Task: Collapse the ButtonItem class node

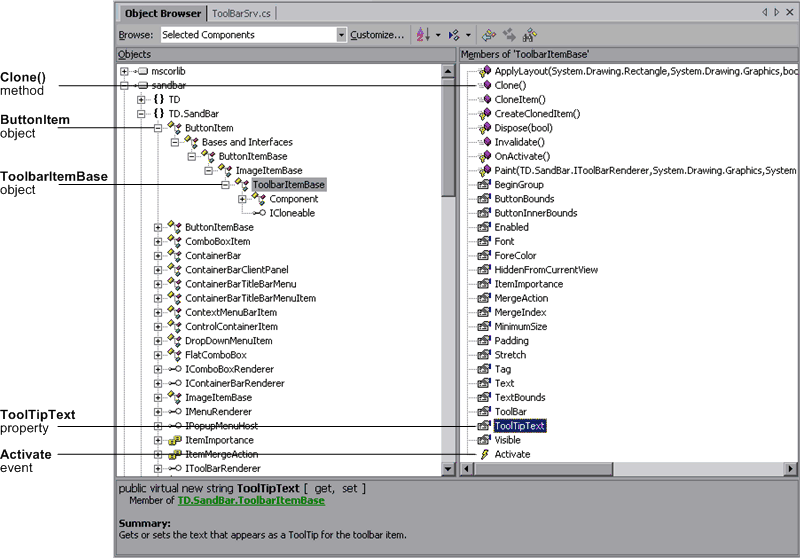Action: click(x=158, y=128)
